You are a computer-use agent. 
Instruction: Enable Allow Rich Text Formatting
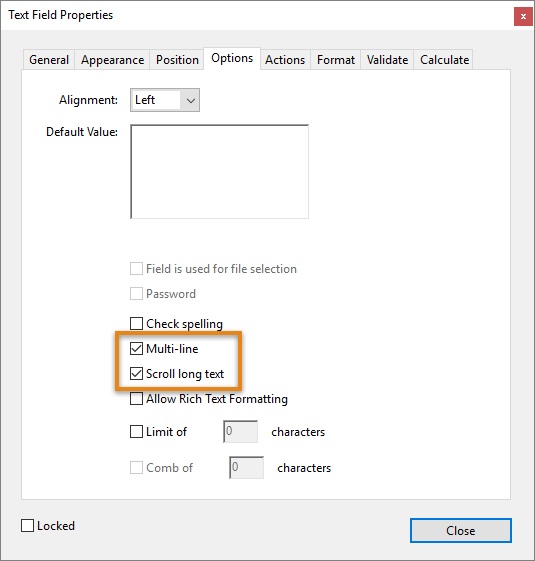[136, 399]
